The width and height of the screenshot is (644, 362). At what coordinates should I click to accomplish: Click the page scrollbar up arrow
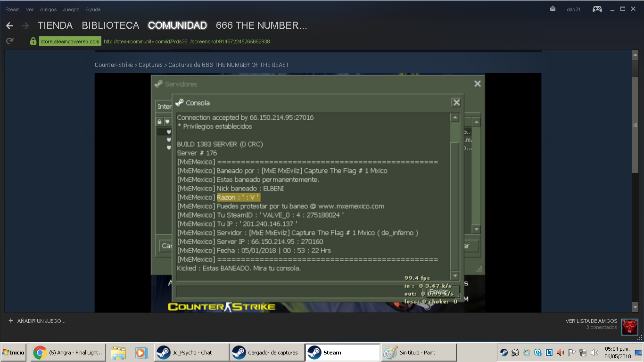click(x=635, y=55)
